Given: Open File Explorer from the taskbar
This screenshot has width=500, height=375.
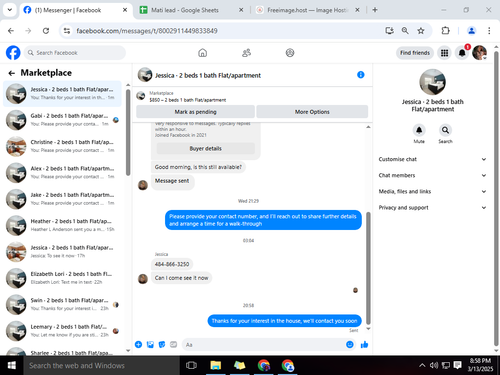Looking at the screenshot, I should (216, 365).
